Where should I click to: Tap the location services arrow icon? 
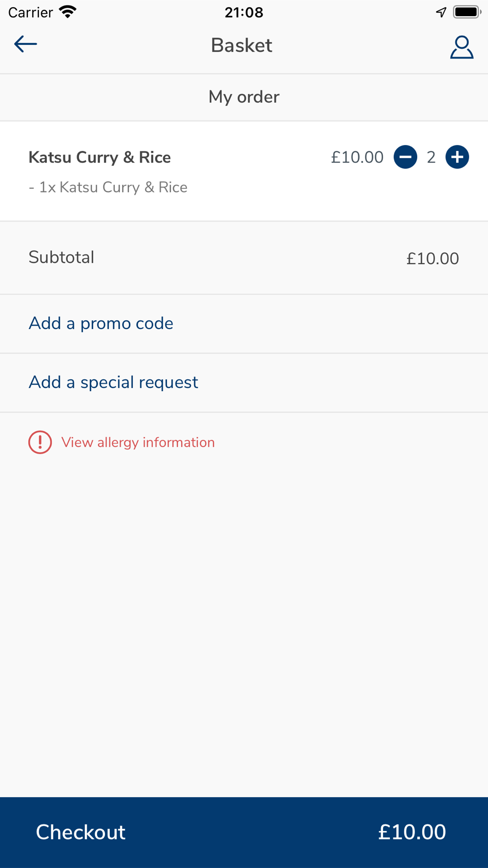click(441, 12)
